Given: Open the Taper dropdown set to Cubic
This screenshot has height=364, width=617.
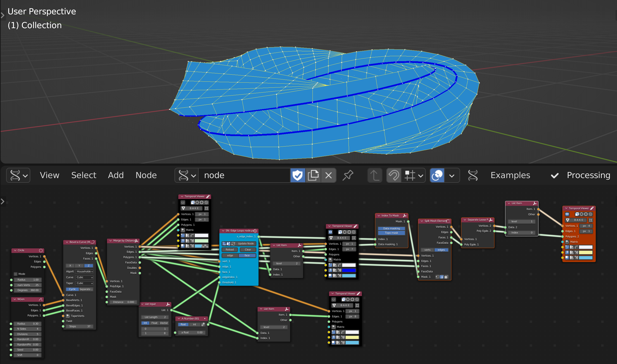Looking at the screenshot, I should coord(84,283).
